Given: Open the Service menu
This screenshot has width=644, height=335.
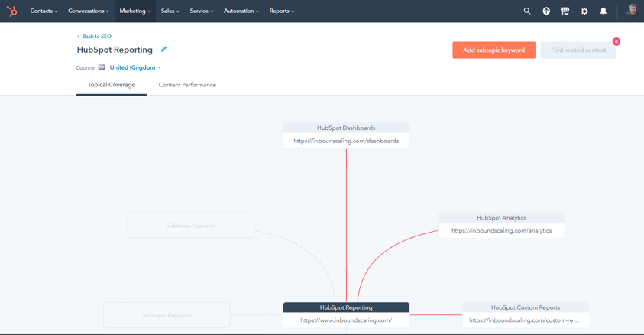Looking at the screenshot, I should coord(201,11).
